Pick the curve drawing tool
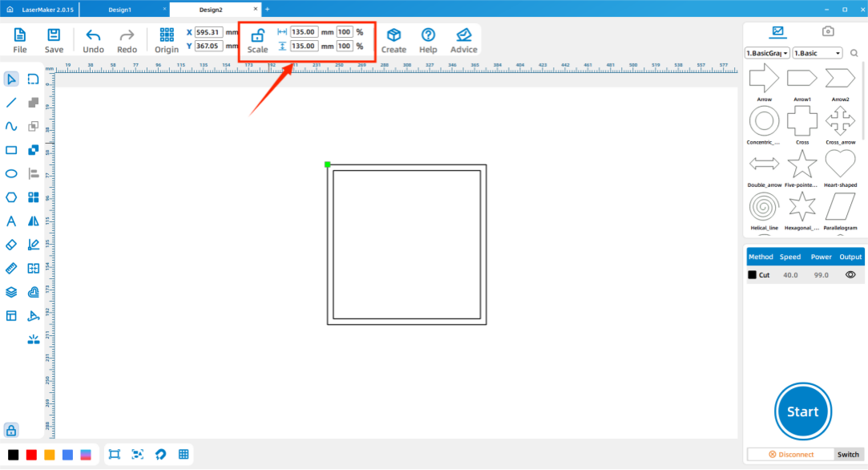This screenshot has width=868, height=470. [11, 127]
